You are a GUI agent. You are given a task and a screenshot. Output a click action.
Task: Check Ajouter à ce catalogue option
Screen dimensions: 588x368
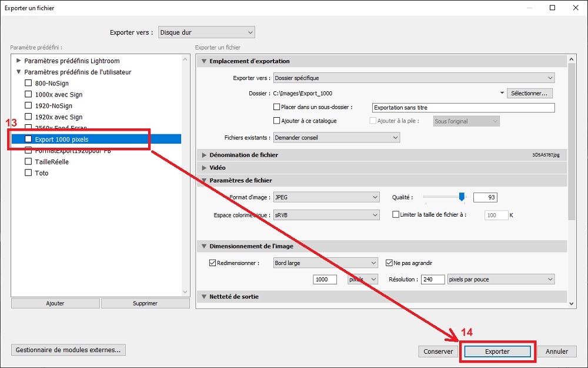[x=277, y=121]
